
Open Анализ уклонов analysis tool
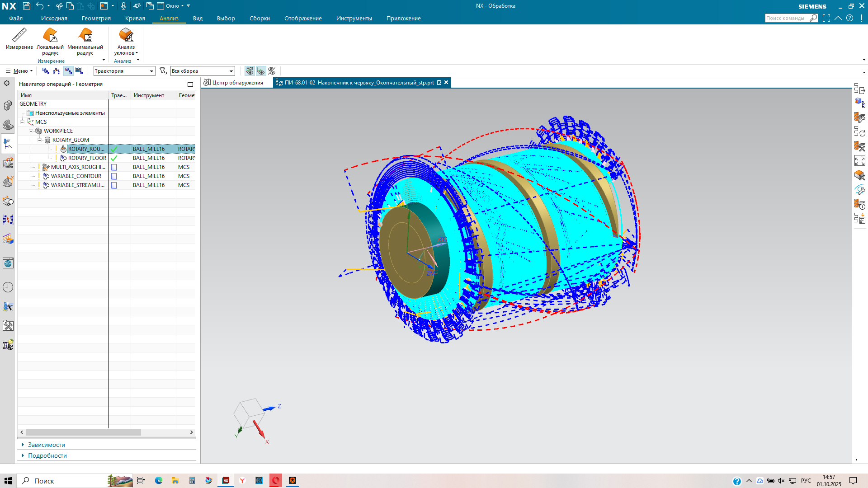point(126,35)
